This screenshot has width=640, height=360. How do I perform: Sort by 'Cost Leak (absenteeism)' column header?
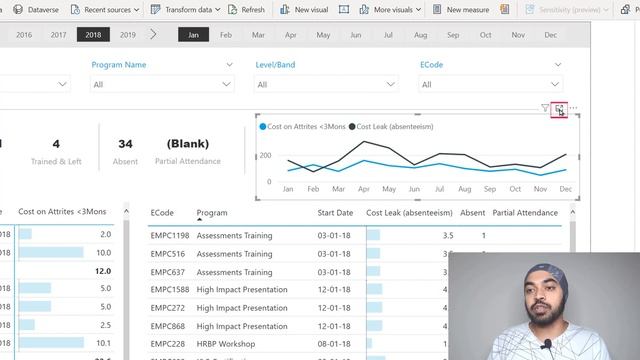[409, 213]
